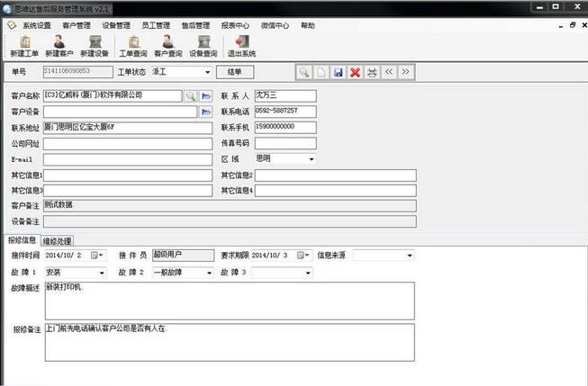Open the 系统设置 menu

37,25
